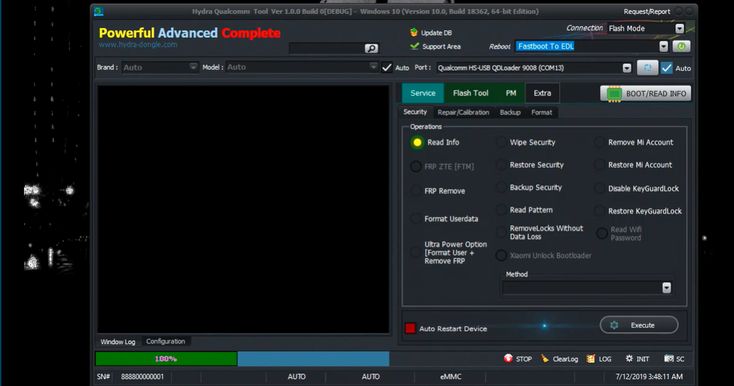The width and height of the screenshot is (734, 386).
Task: Open the Extra tab
Action: (542, 93)
